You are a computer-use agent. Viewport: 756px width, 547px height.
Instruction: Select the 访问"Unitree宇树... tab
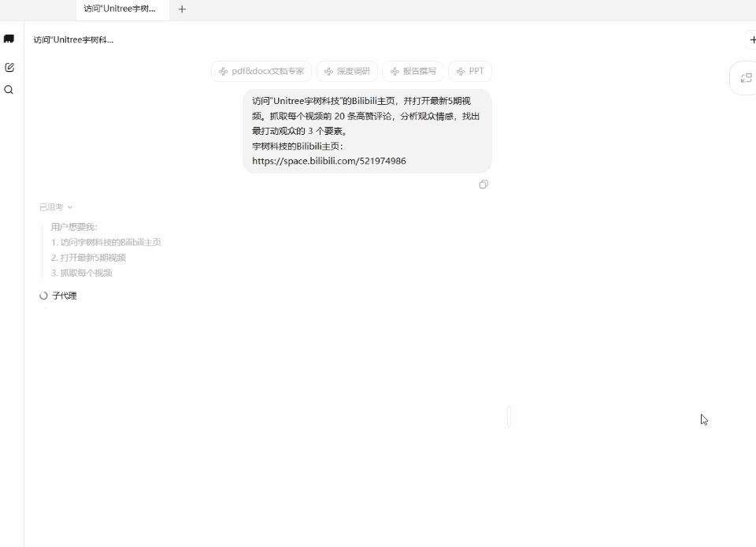click(123, 9)
